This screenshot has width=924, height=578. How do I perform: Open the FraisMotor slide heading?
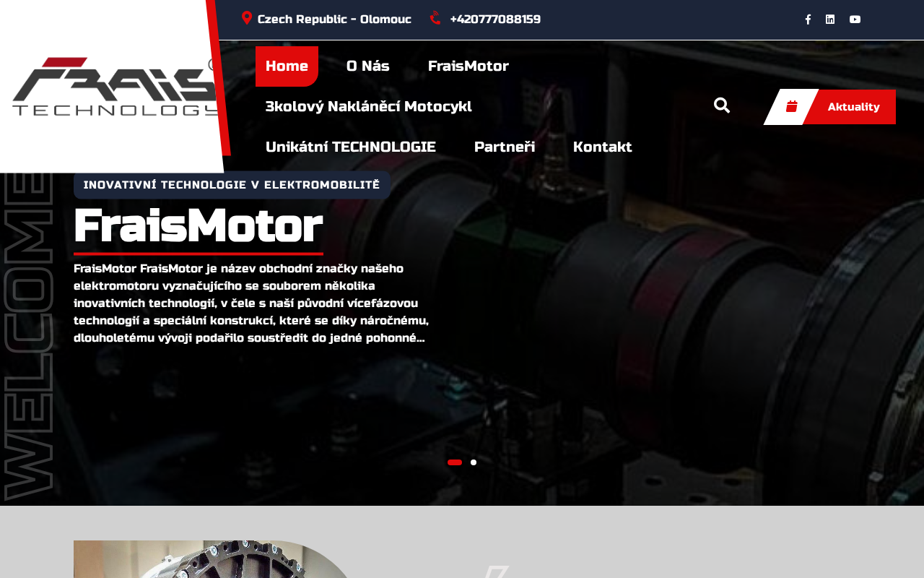pos(199,227)
